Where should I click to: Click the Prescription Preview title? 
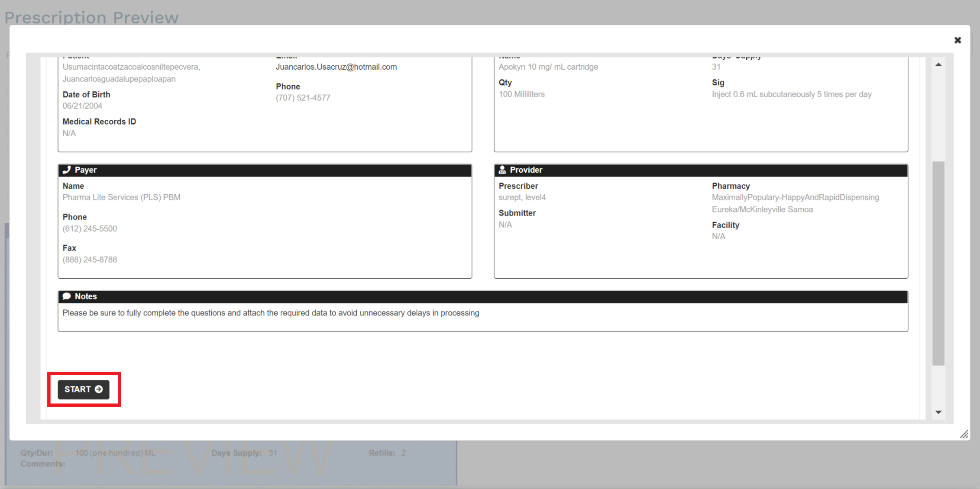click(x=92, y=17)
